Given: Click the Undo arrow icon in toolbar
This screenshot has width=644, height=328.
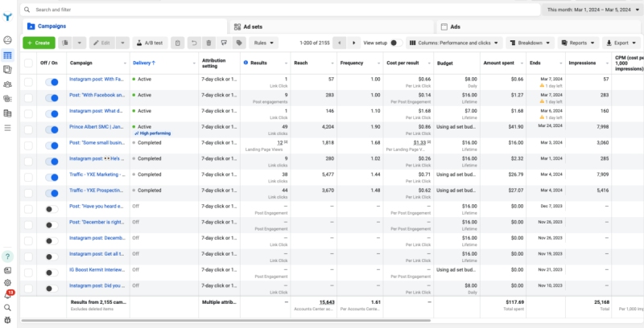Looking at the screenshot, I should pyautogui.click(x=194, y=43).
